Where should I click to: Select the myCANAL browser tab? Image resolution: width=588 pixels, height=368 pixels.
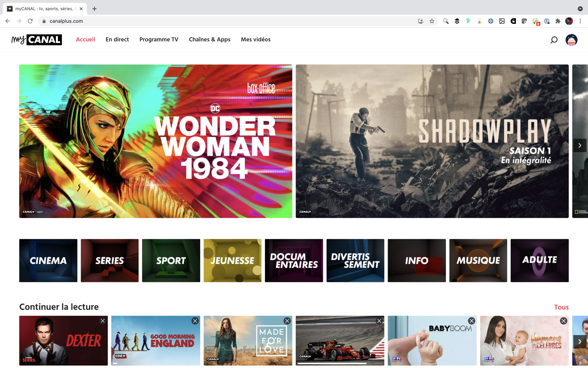pyautogui.click(x=45, y=9)
